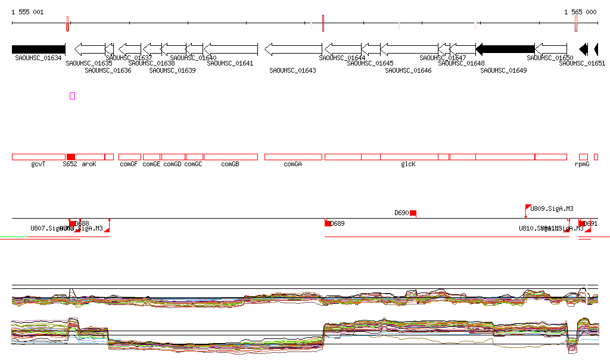
Task: Click the SAOUHSC_01647 gene label
Action: click(x=443, y=58)
